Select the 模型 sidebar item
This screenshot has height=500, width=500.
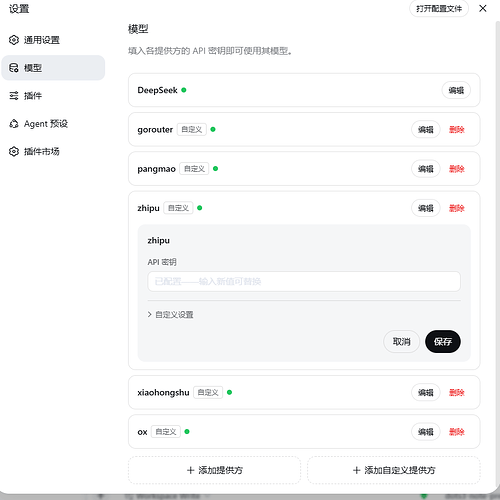click(x=53, y=68)
